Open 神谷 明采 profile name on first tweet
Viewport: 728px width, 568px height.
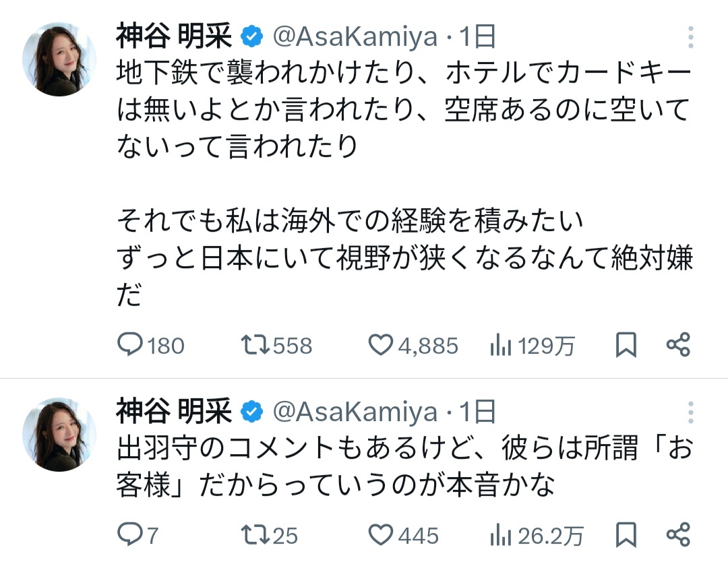click(174, 38)
